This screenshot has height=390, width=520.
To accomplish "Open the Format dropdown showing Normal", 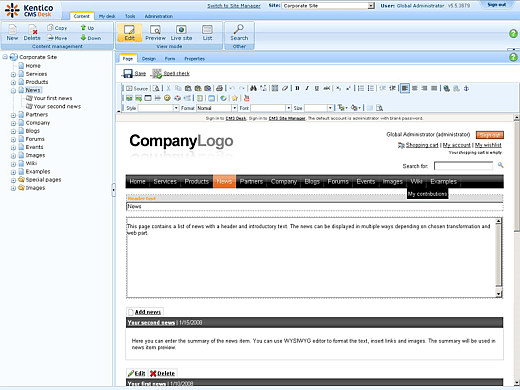I will [x=217, y=108].
